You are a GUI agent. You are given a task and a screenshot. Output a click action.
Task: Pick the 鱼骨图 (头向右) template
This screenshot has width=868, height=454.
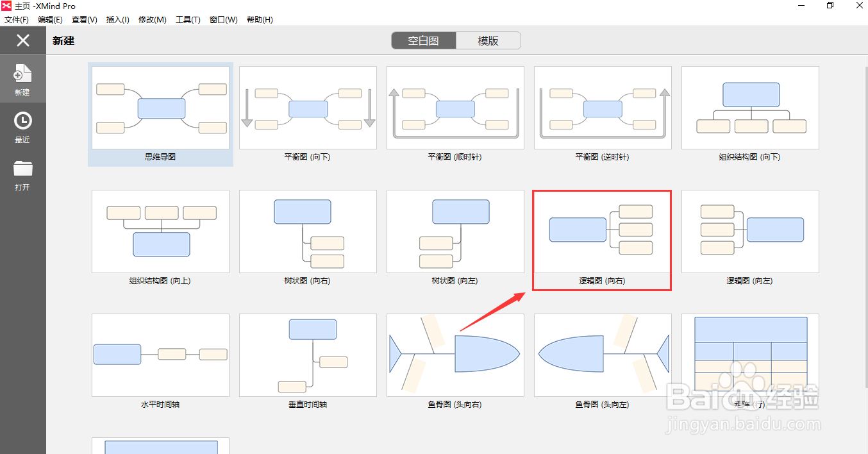click(455, 355)
